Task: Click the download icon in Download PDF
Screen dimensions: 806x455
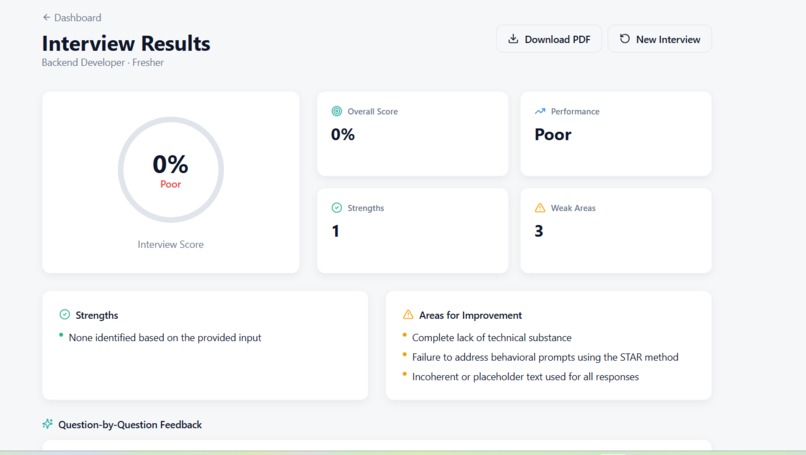Action: [x=513, y=39]
